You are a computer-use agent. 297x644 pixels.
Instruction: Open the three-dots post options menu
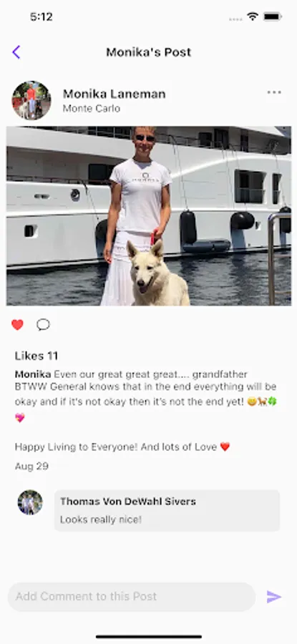[274, 92]
